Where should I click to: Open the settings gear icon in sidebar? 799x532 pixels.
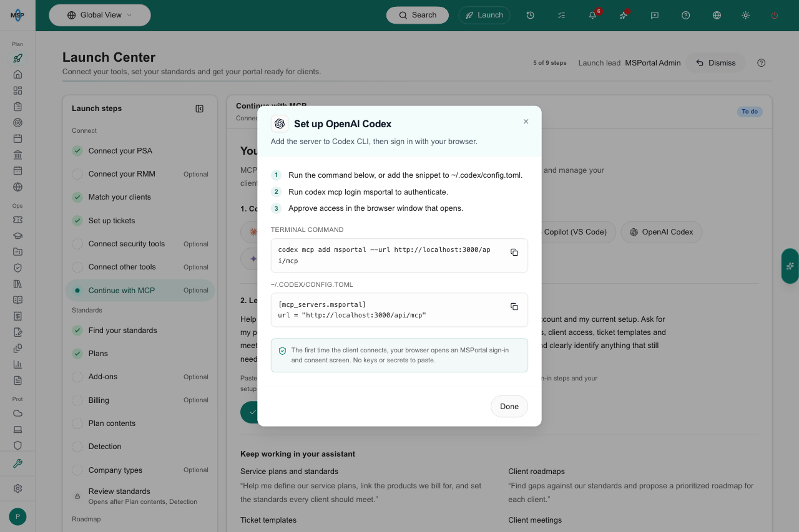(17, 488)
